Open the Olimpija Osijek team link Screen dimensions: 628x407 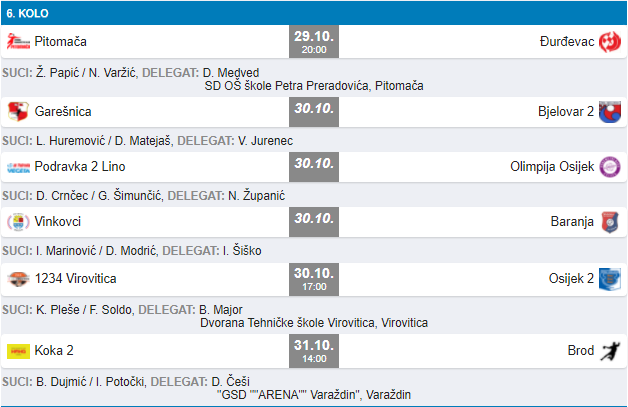pyautogui.click(x=551, y=166)
